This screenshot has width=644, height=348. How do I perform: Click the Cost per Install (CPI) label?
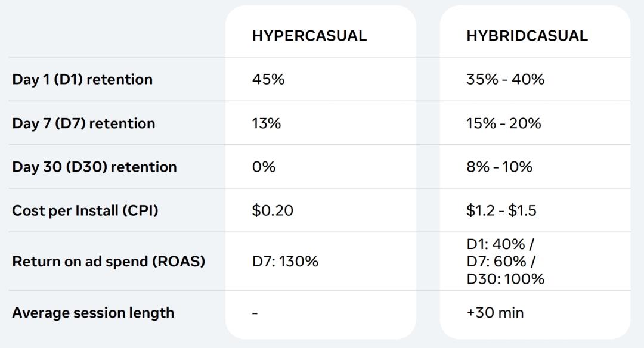pos(85,210)
